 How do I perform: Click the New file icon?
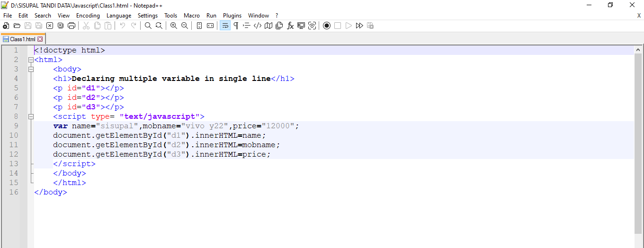pos(6,26)
